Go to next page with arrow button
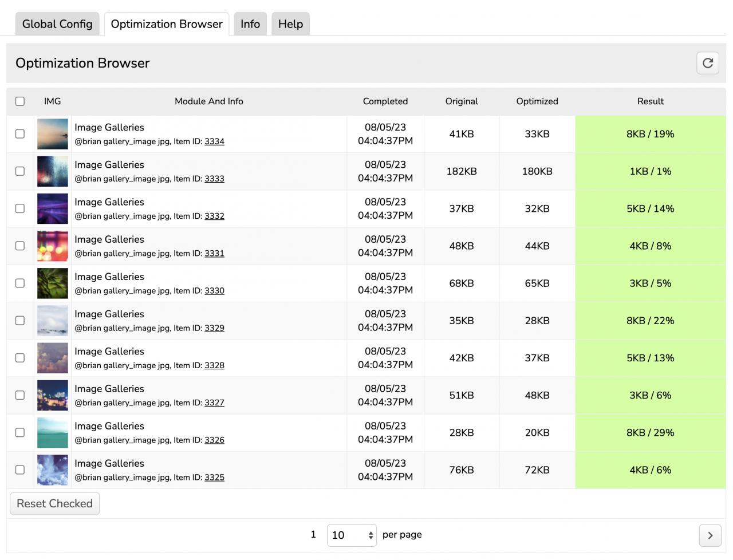 coord(710,535)
